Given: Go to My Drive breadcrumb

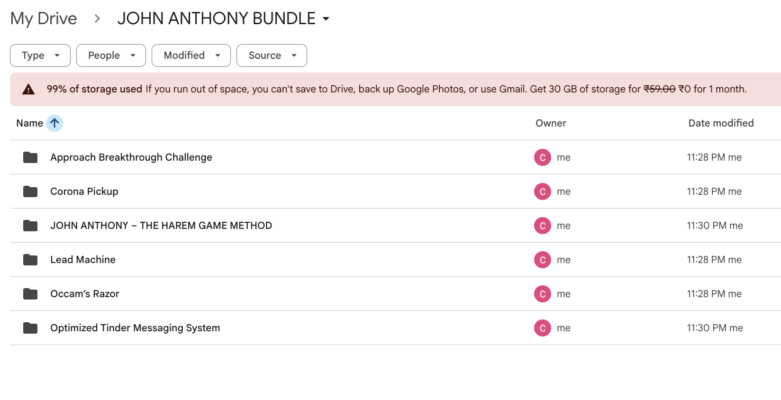Looking at the screenshot, I should click(43, 19).
